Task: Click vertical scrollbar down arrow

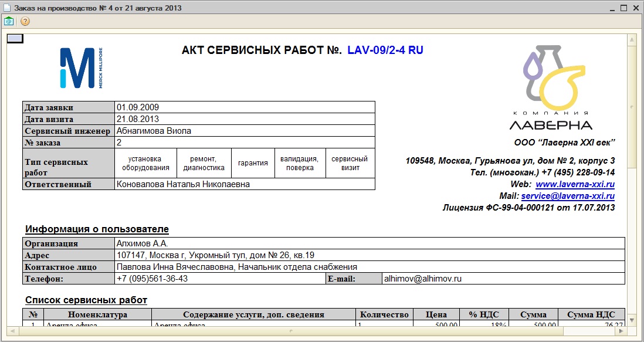Action: coord(632,321)
